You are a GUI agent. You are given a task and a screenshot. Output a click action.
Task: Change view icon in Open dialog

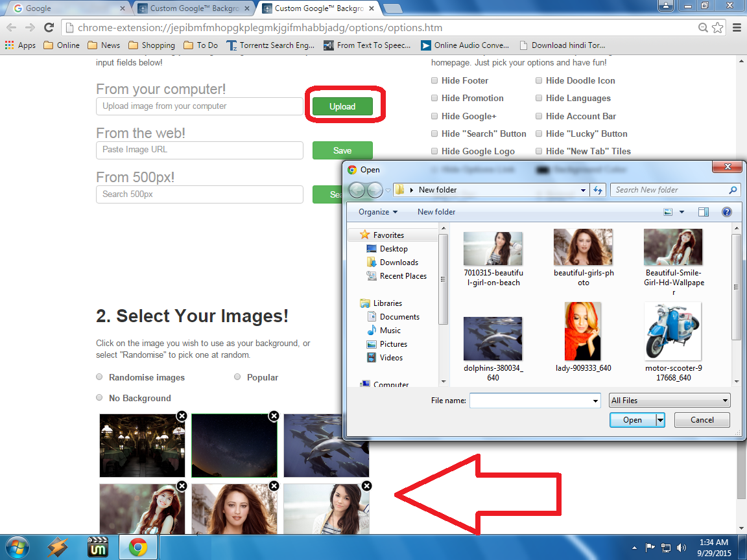point(668,212)
